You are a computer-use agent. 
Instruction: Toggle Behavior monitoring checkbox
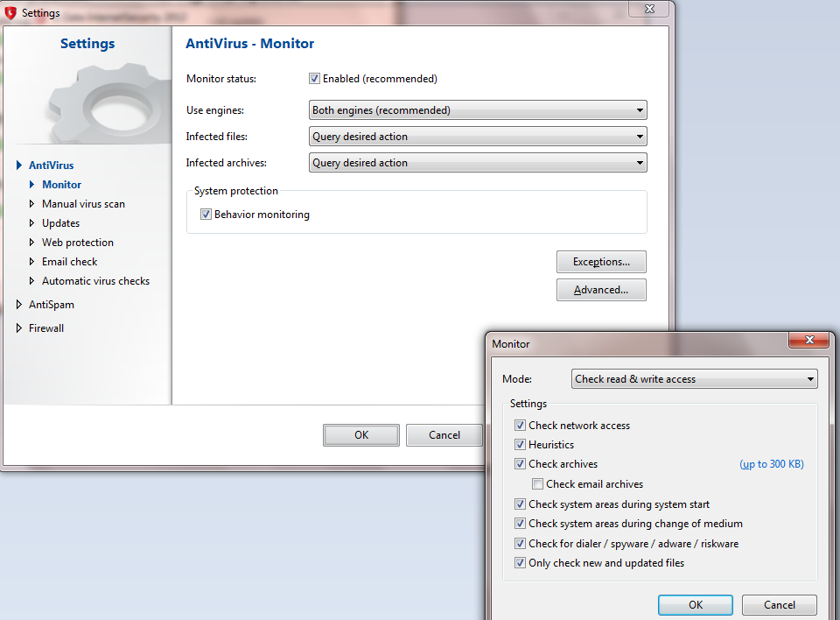tap(206, 215)
